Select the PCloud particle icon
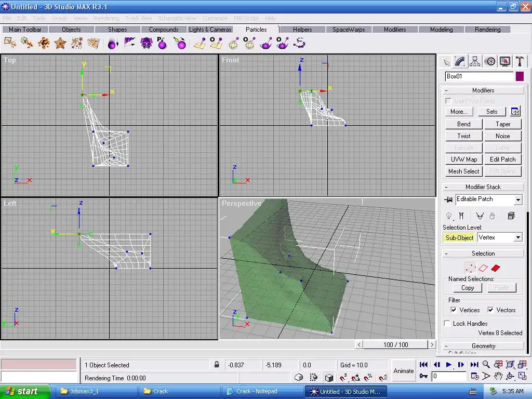The width and height of the screenshot is (532, 399). point(93,43)
